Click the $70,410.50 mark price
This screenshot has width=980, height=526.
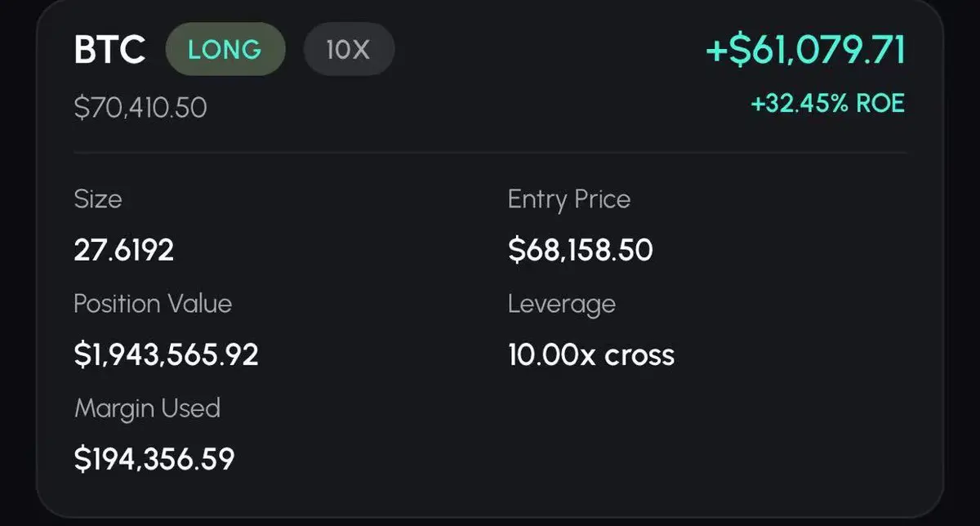[x=140, y=107]
